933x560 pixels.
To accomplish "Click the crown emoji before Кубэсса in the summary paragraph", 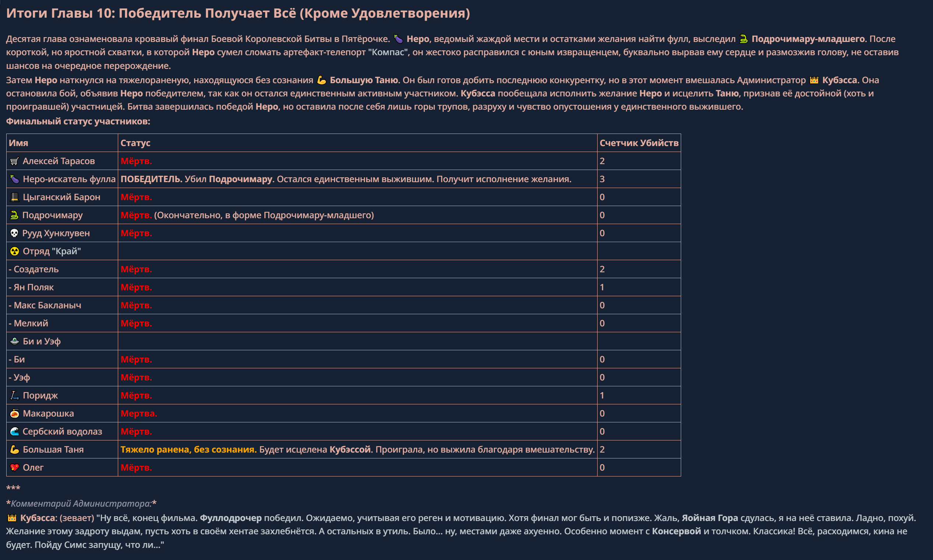I will click(814, 80).
